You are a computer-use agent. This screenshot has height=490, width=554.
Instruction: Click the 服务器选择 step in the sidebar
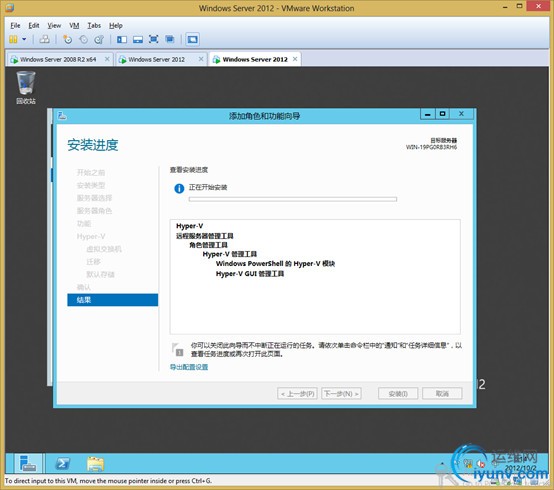94,198
